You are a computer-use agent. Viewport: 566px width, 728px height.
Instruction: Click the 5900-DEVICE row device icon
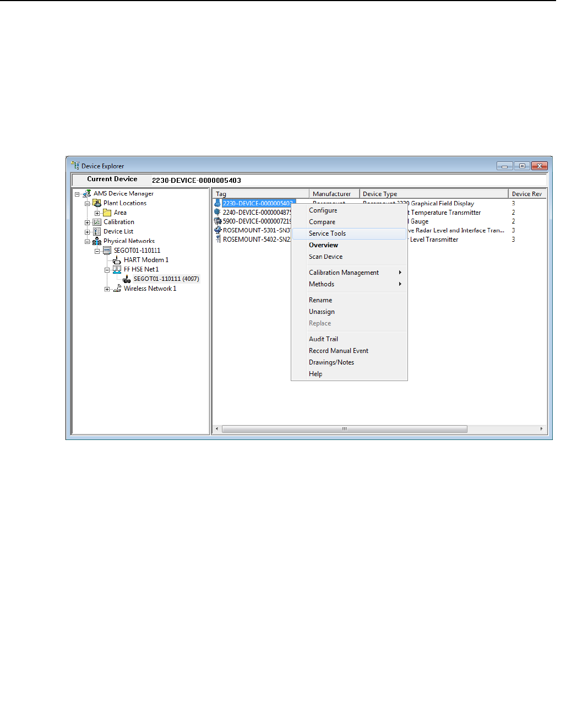coord(217,221)
